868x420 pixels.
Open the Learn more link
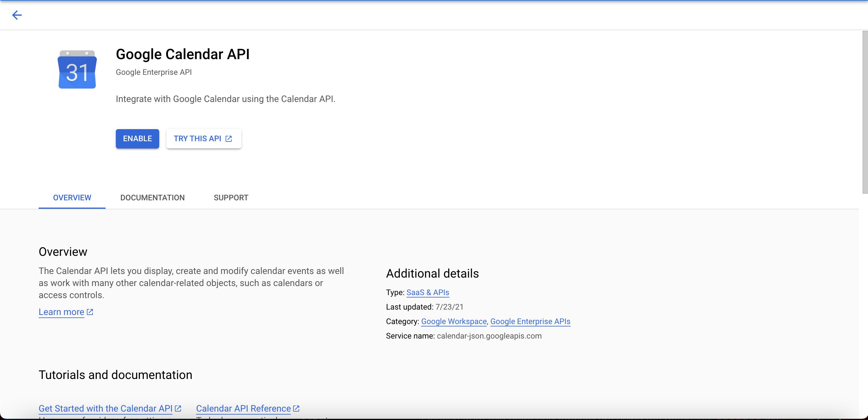click(61, 312)
